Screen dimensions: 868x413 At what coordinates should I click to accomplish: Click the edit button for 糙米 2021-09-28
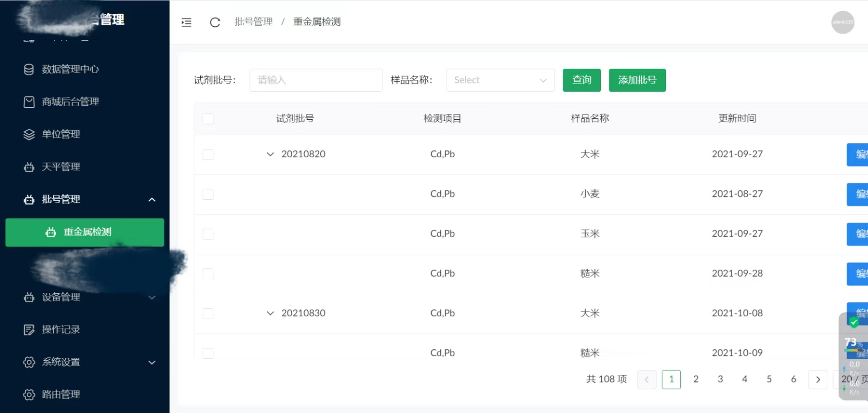(x=857, y=274)
